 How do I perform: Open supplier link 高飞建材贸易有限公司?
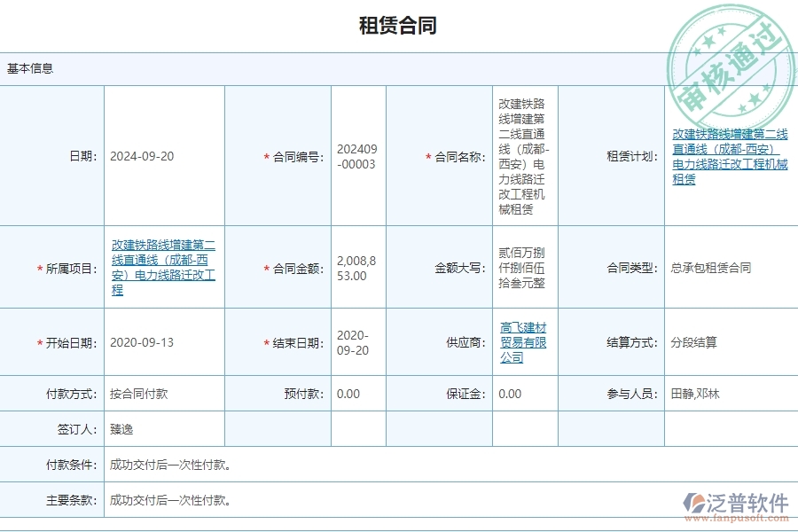(522, 343)
